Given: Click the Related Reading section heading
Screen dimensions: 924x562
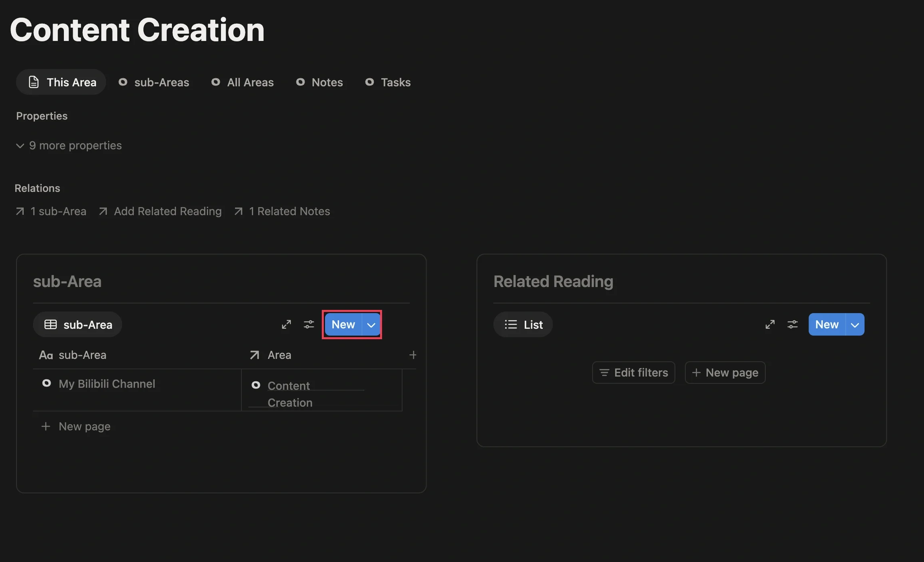Looking at the screenshot, I should (x=553, y=281).
